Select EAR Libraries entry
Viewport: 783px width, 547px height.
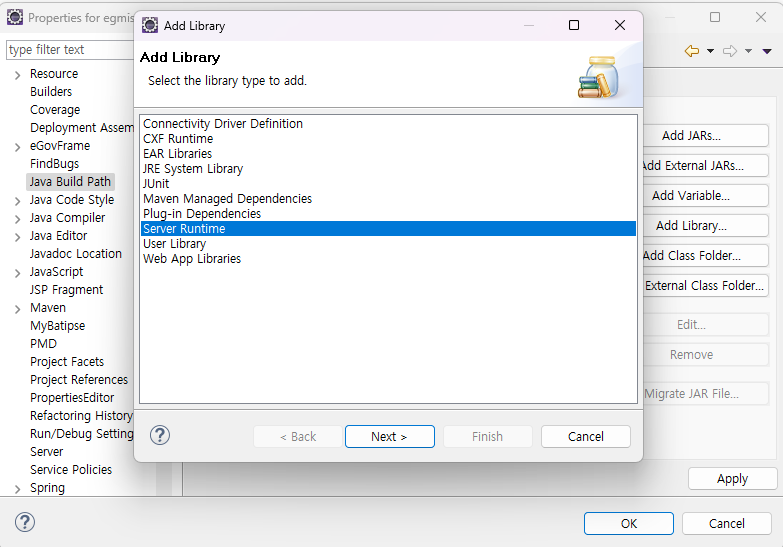click(389, 153)
